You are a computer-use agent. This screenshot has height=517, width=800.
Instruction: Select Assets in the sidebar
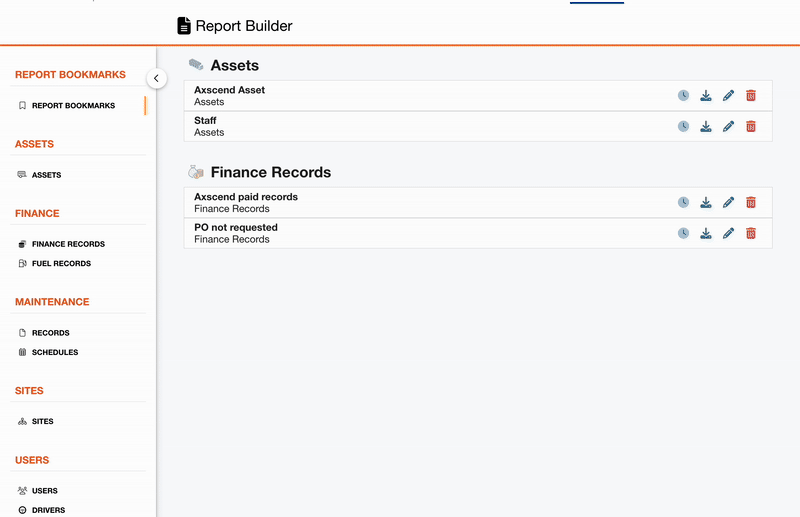[x=46, y=175]
